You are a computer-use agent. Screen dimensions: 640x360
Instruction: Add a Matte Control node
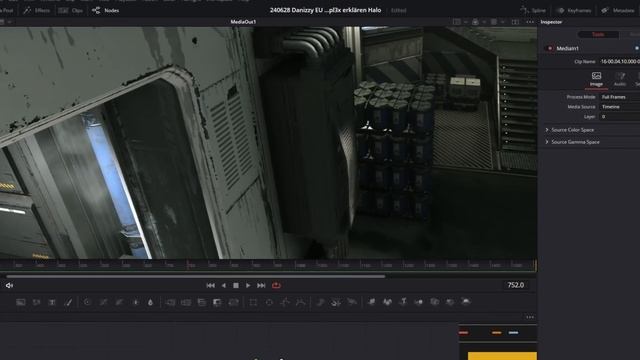pyautogui.click(x=202, y=302)
